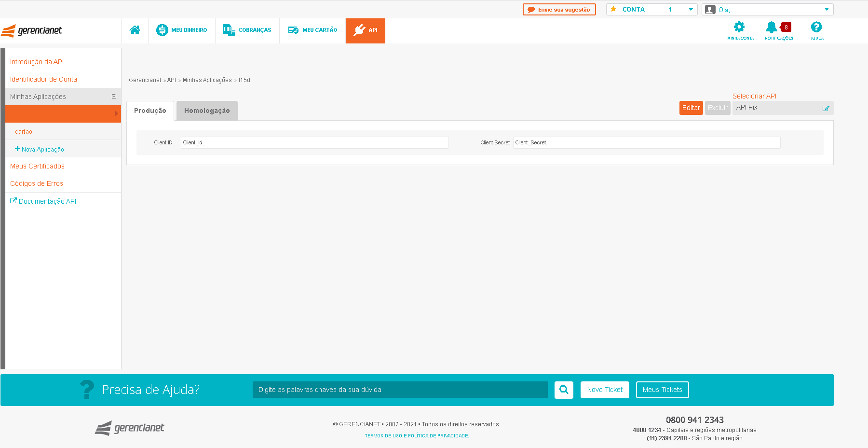Click Novo Ticket button
Screen dimensions: 868x448
point(605,390)
